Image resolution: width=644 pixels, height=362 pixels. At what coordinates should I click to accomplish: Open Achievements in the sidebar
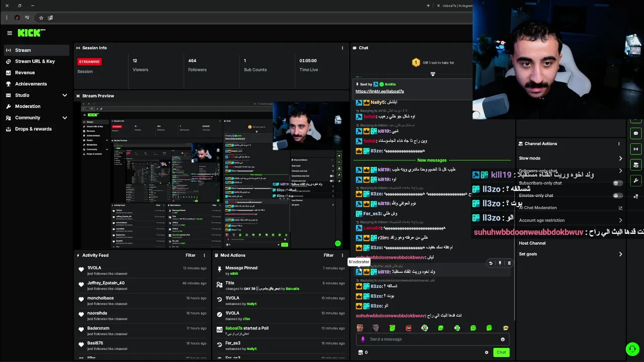point(36,84)
